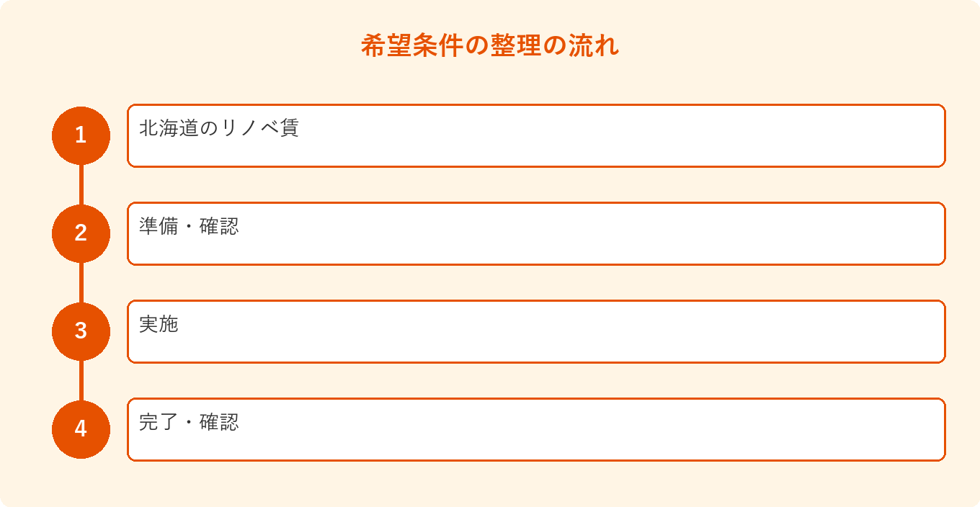The height and width of the screenshot is (507, 980).
Task: Click the step 3 circle icon
Action: point(81,331)
